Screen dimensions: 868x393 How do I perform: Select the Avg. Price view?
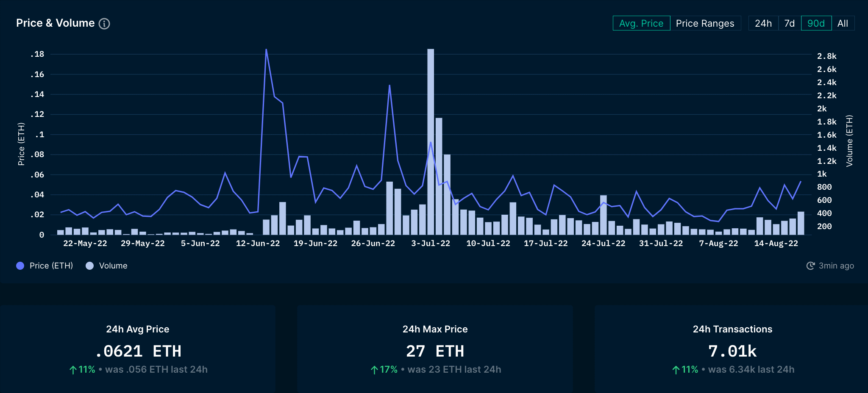(641, 23)
